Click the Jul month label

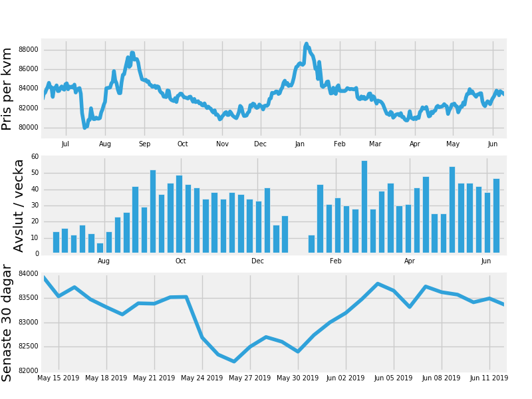[x=65, y=144]
